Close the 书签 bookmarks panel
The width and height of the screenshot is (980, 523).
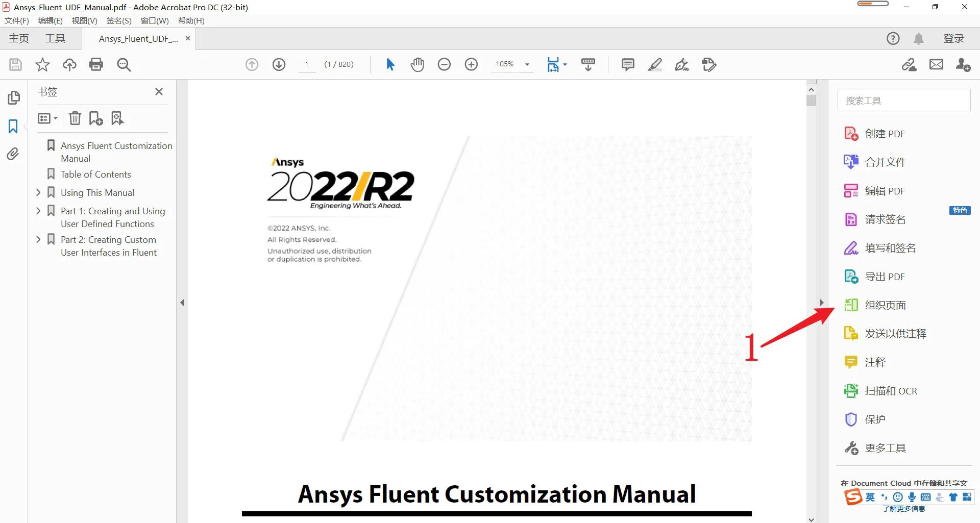[159, 91]
